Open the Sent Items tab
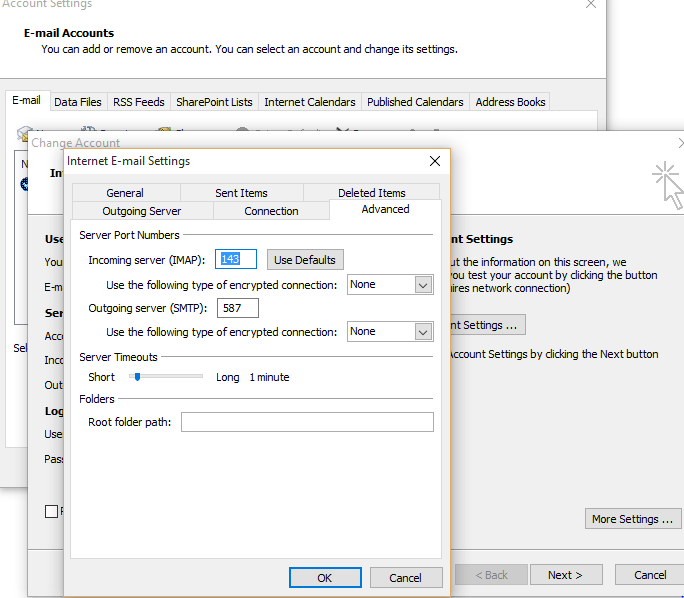This screenshot has width=684, height=598. 241,193
